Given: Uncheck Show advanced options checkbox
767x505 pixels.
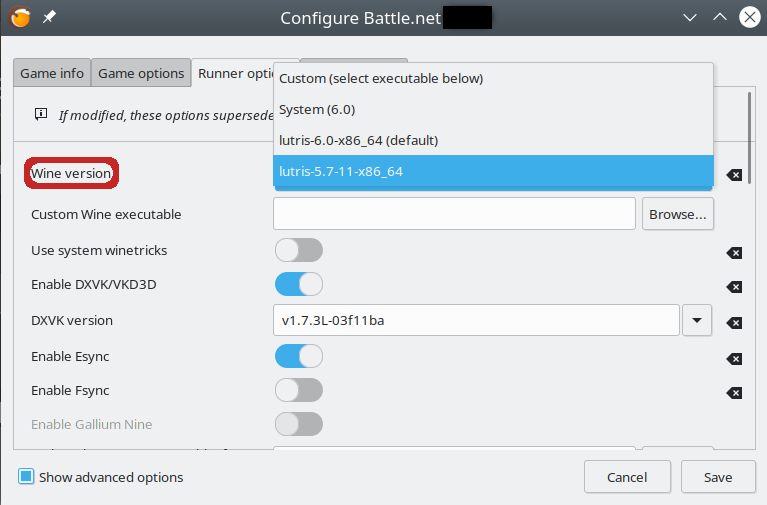Looking at the screenshot, I should coord(26,477).
